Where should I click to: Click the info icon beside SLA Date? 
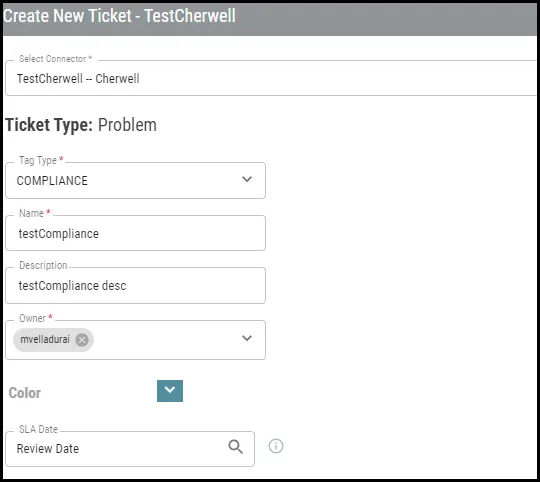(x=276, y=446)
